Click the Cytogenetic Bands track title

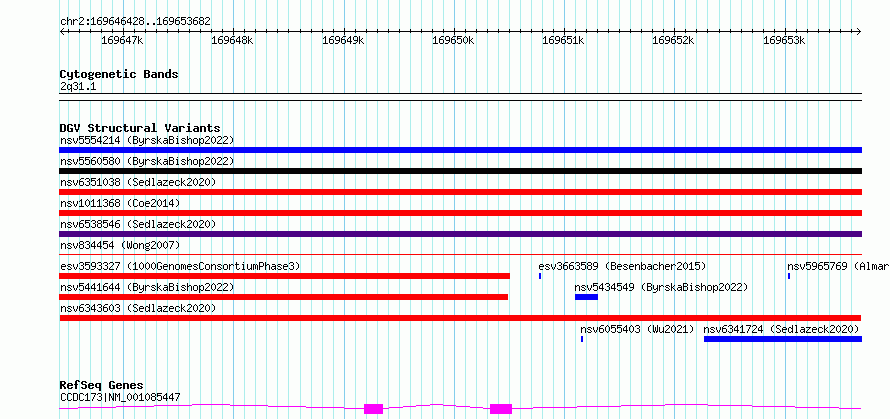coord(119,74)
